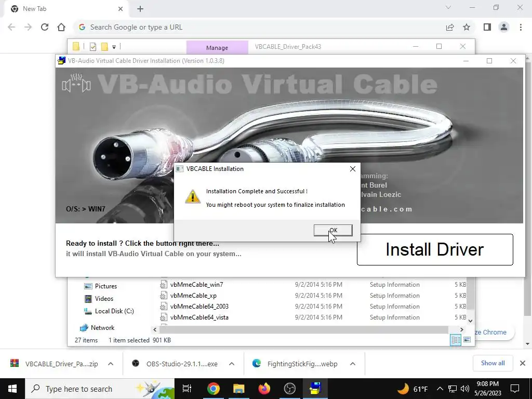532x399 pixels.
Task: Click Explorer vertical scrollbar down arrow
Action: [x=470, y=321]
